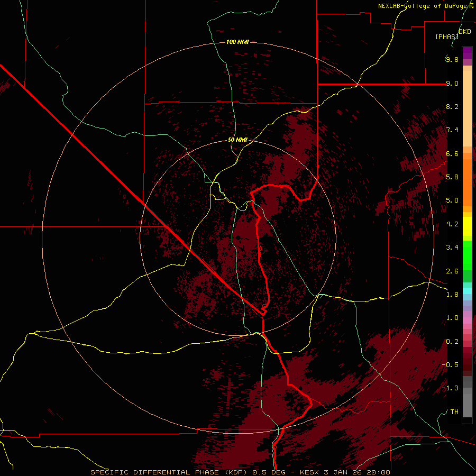Select the 5.0 legend value
This screenshot has width=476, height=476.
tap(452, 200)
